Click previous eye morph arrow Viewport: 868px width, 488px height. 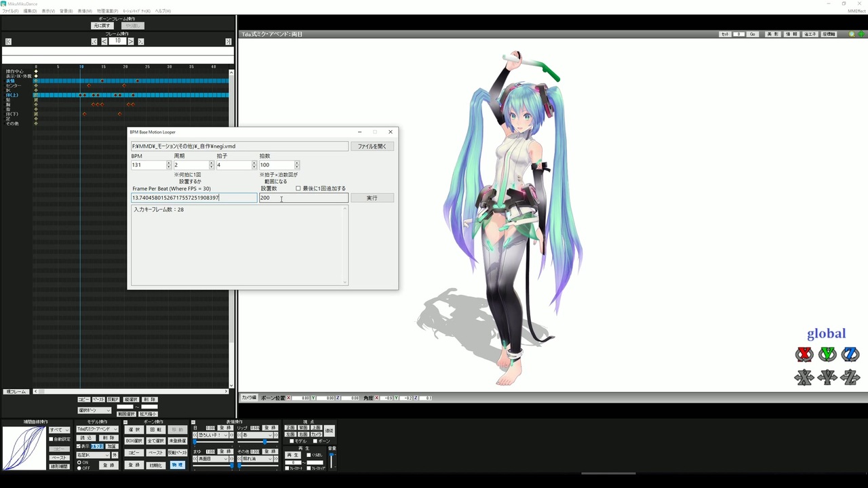[x=195, y=435]
